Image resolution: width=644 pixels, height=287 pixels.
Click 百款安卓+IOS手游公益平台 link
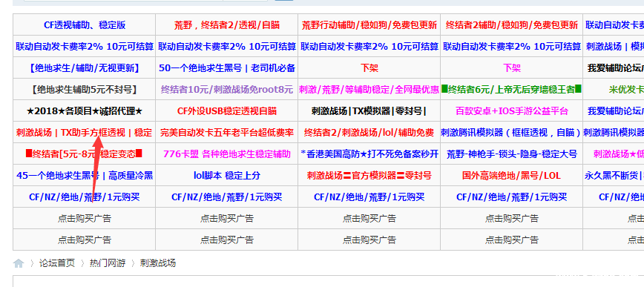(x=512, y=110)
